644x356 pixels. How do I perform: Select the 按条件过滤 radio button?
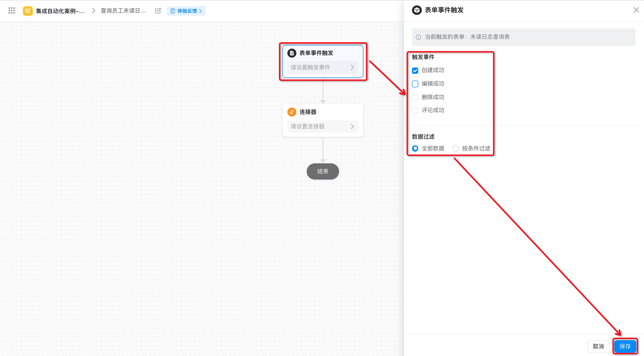(456, 149)
